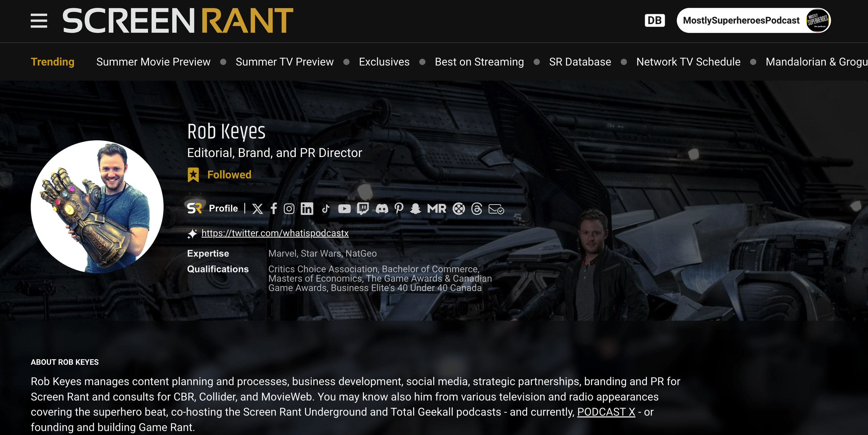Toggle the Followed bookmark for Rob Keyes

coord(219,175)
